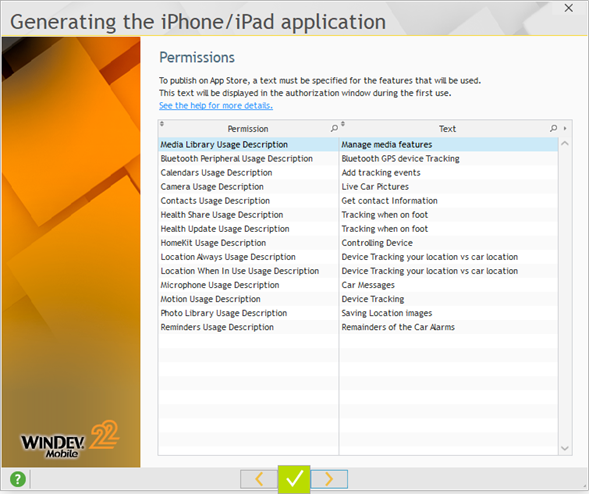
Task: Edit the 'Remainders of the Car Alarms' cell
Action: click(449, 327)
